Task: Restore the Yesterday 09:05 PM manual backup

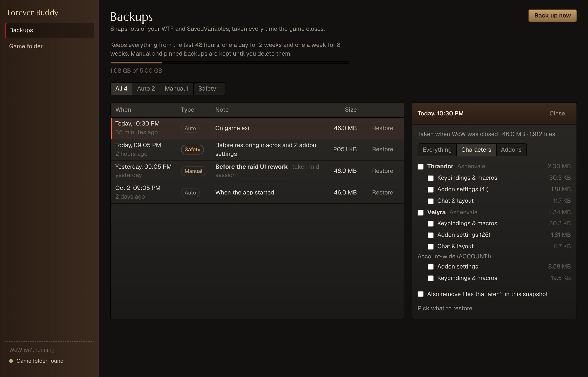Action: (382, 171)
